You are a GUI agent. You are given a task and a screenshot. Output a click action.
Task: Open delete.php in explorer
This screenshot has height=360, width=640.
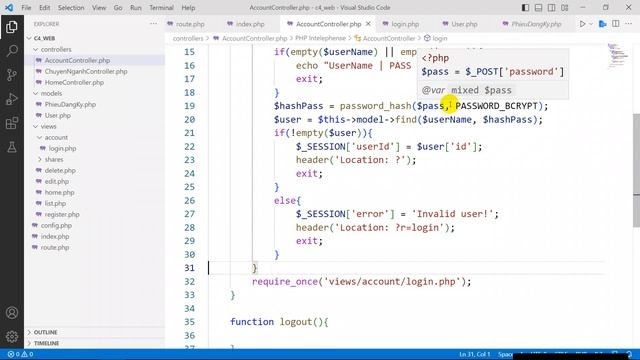(60, 171)
